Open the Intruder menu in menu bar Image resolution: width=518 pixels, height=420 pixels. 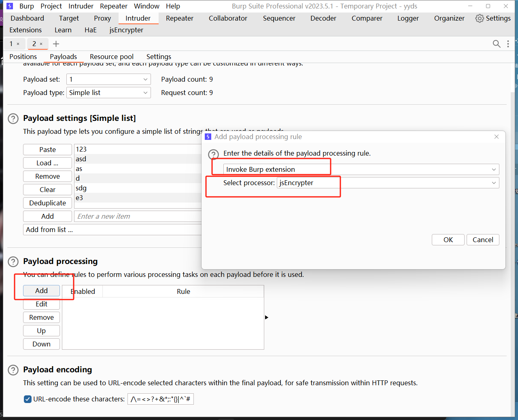tap(81, 6)
